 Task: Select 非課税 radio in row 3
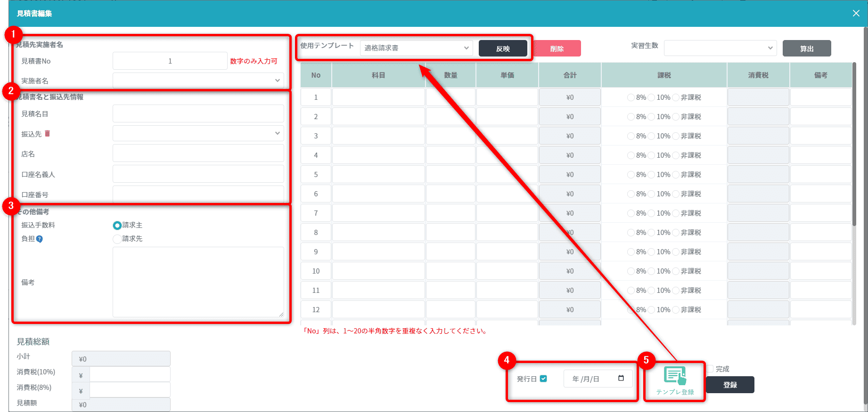click(x=676, y=136)
